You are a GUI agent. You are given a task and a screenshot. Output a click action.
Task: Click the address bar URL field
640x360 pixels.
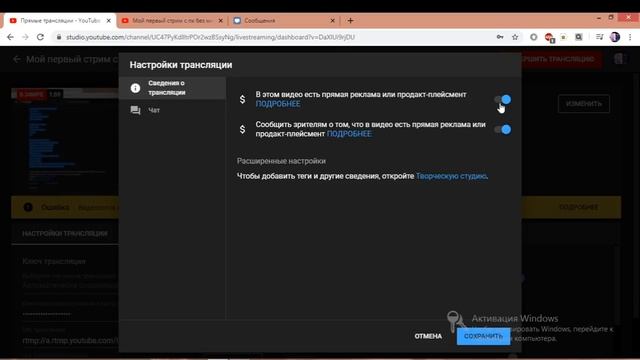coord(210,37)
